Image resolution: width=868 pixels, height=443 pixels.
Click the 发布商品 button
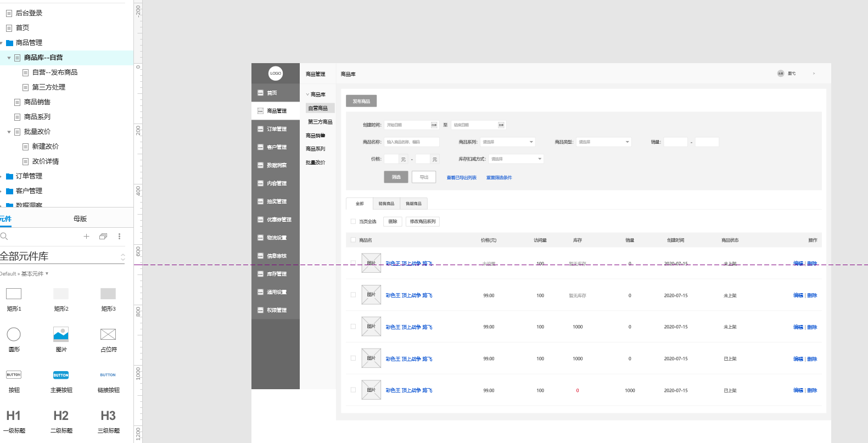(361, 101)
